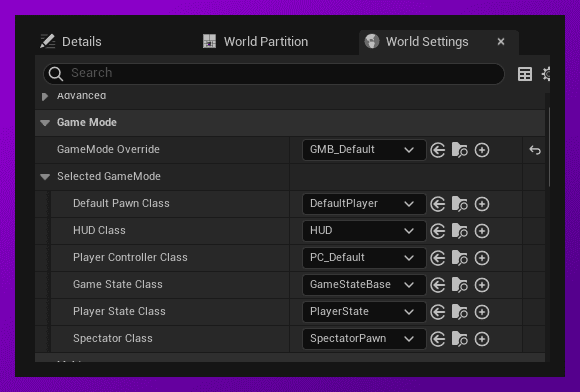Click the Search properties field

coord(274,74)
